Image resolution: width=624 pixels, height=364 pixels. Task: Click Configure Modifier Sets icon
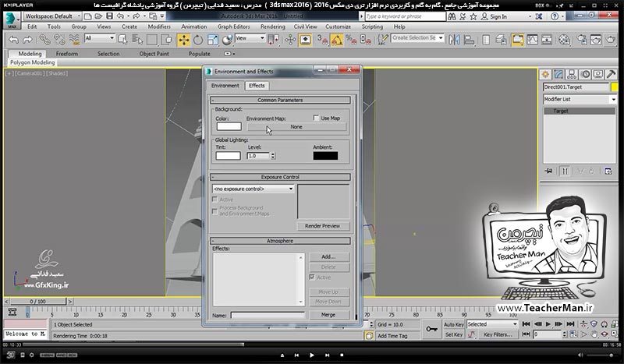[x=608, y=171]
